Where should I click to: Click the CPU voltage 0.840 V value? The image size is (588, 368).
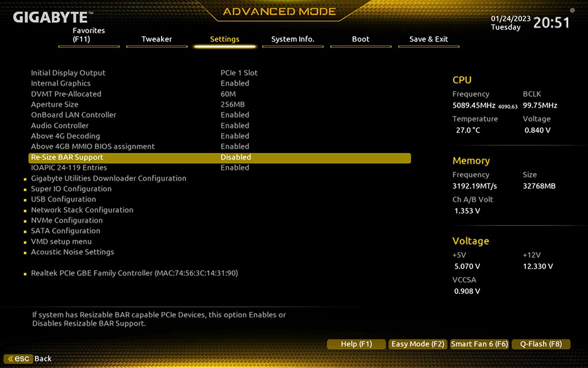(x=537, y=131)
